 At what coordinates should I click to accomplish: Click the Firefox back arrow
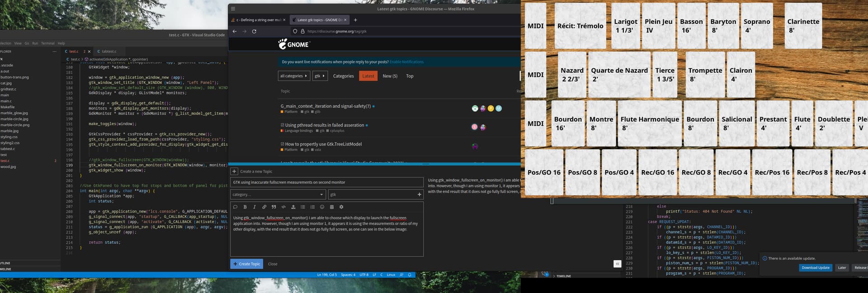coord(234,31)
